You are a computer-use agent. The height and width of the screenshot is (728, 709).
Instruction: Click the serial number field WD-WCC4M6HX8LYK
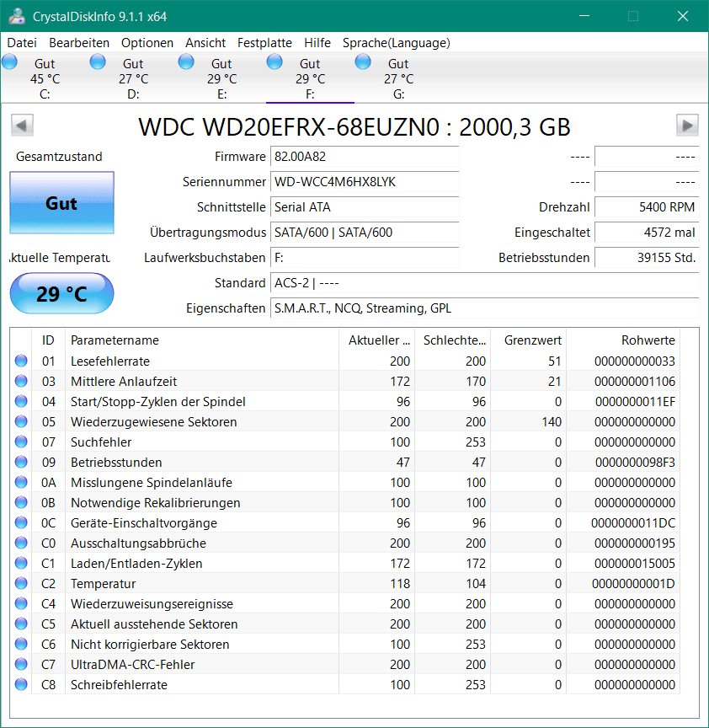coord(365,181)
